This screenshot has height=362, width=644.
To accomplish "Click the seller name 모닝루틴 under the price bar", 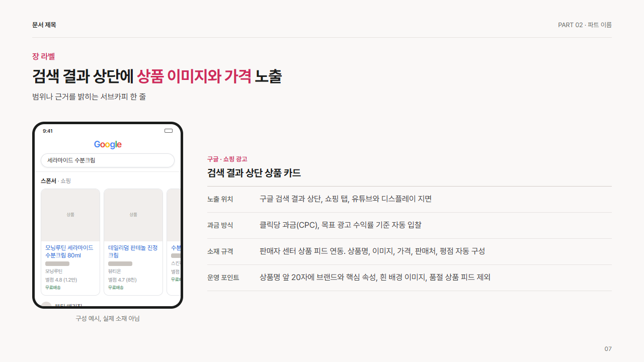I will [x=54, y=271].
